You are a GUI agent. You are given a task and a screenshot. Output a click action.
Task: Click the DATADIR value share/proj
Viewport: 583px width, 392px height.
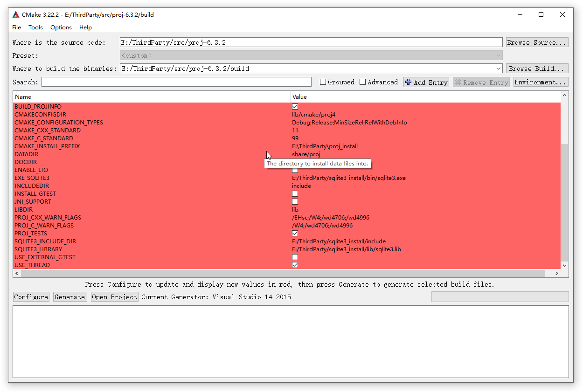pyautogui.click(x=306, y=154)
